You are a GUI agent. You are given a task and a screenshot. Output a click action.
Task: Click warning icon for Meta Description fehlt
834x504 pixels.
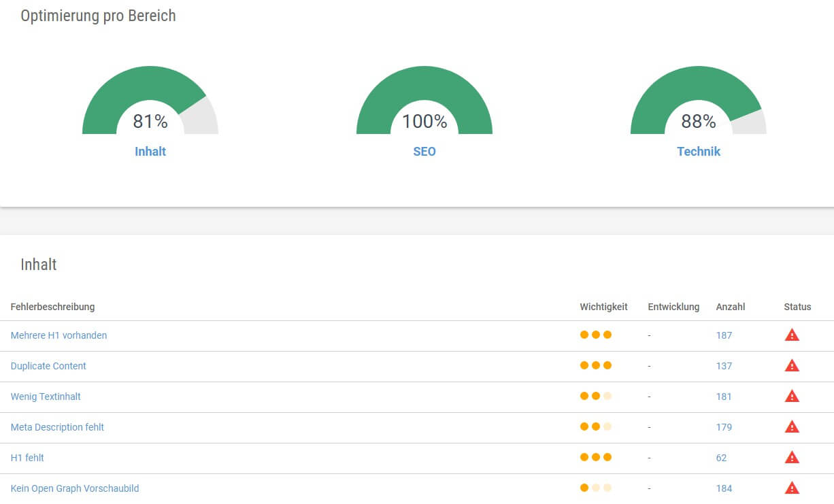click(792, 426)
